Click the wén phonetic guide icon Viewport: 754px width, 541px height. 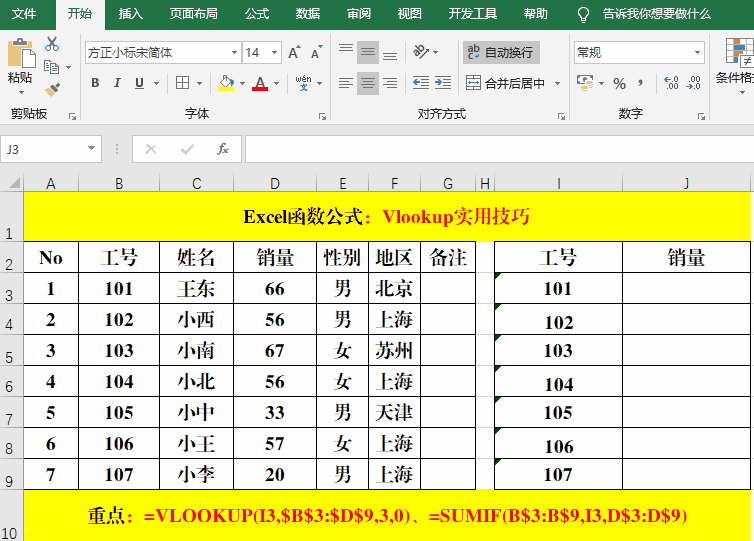click(x=303, y=83)
